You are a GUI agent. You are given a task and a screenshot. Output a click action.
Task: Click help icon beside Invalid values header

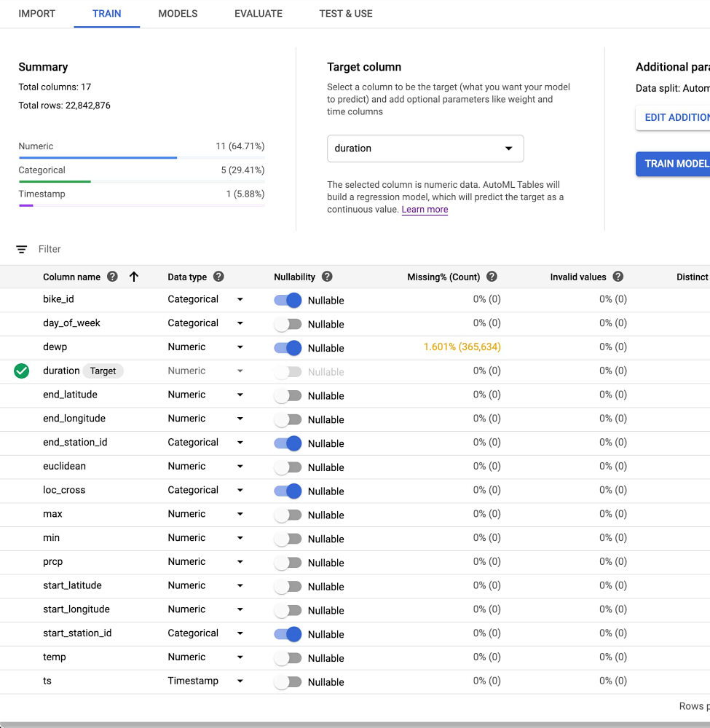point(618,277)
